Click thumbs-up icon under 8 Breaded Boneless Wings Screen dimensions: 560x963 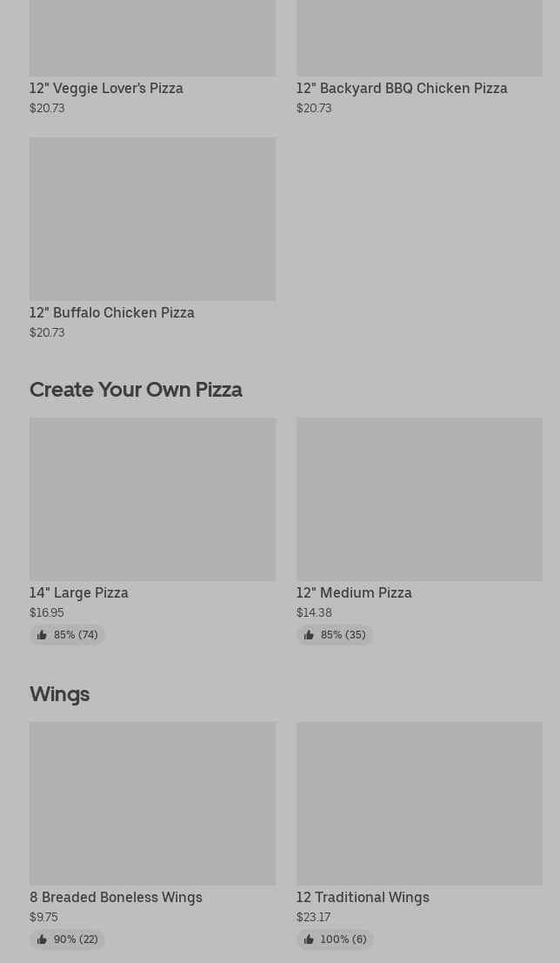tap(42, 939)
